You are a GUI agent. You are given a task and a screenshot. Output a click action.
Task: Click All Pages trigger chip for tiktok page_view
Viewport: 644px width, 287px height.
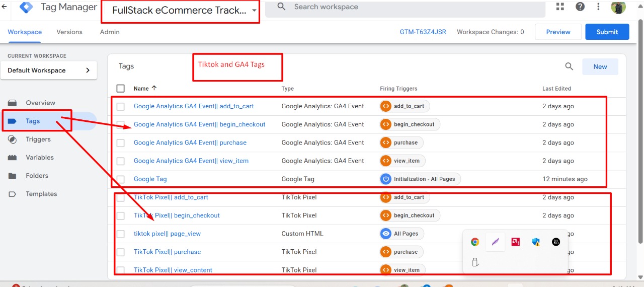[x=402, y=234]
